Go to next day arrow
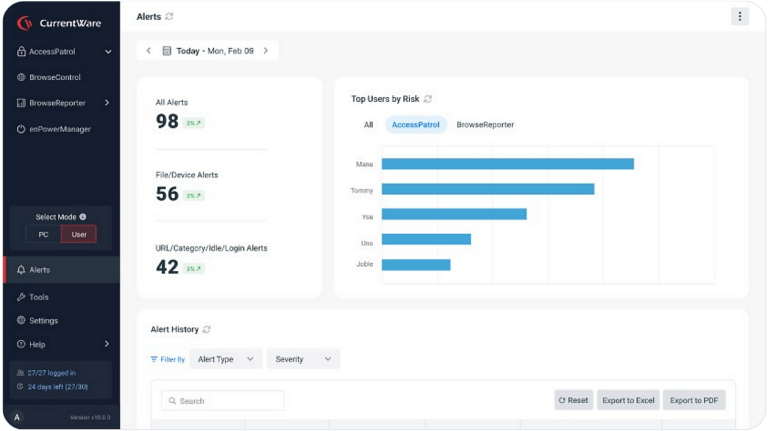768x431 pixels. [265, 50]
